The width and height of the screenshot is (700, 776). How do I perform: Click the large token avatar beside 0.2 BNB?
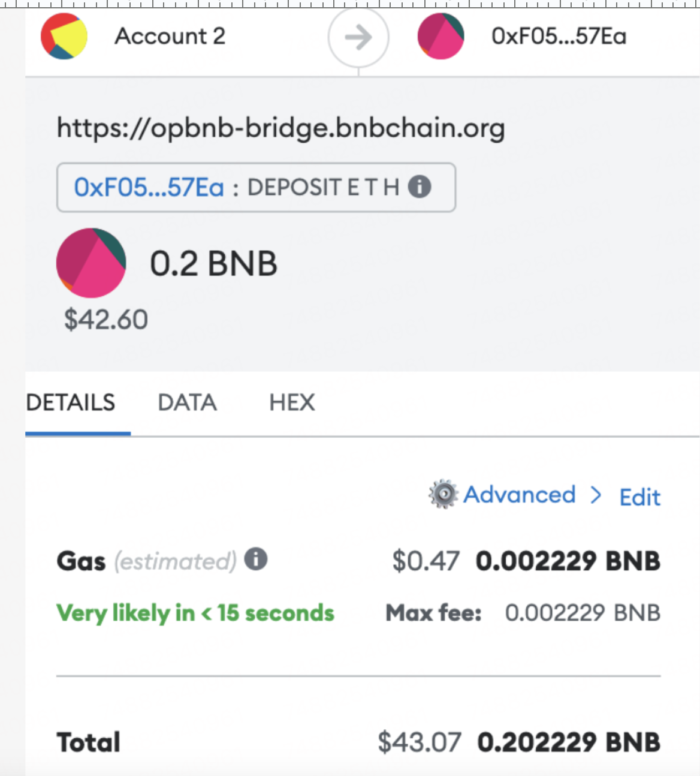(91, 263)
